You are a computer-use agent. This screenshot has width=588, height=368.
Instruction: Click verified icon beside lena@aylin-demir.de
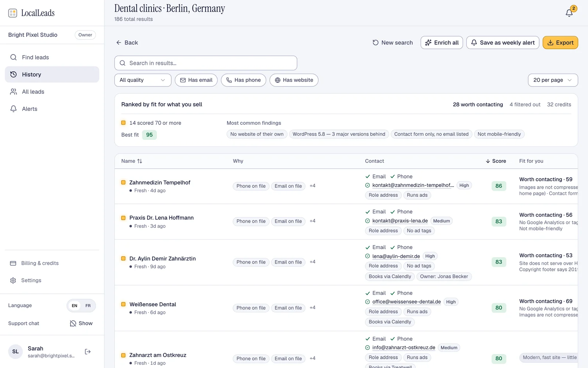tap(367, 256)
